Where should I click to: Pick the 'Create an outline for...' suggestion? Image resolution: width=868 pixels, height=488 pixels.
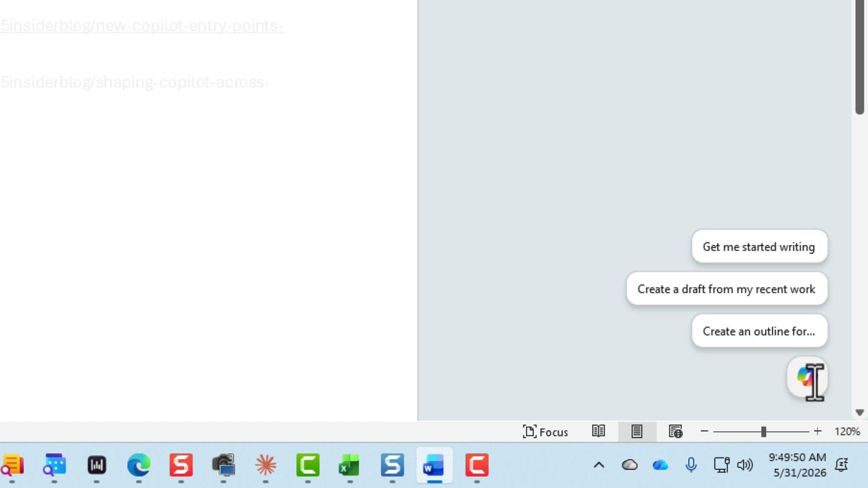tap(759, 331)
